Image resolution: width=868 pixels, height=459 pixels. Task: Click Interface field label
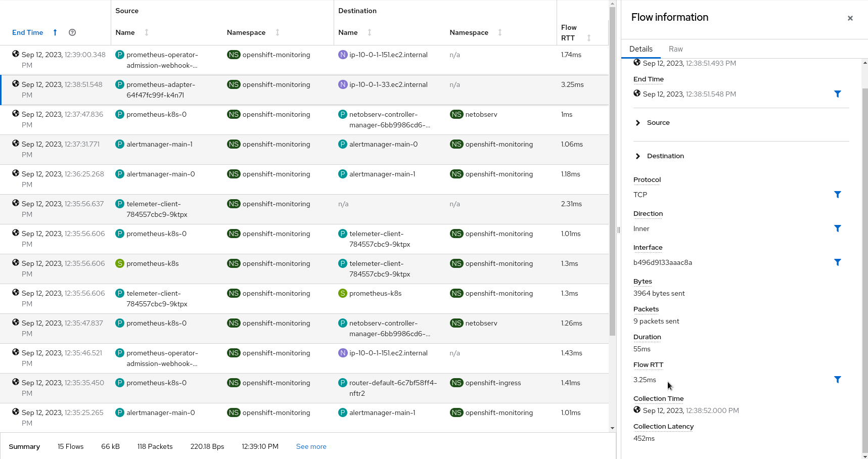point(648,247)
